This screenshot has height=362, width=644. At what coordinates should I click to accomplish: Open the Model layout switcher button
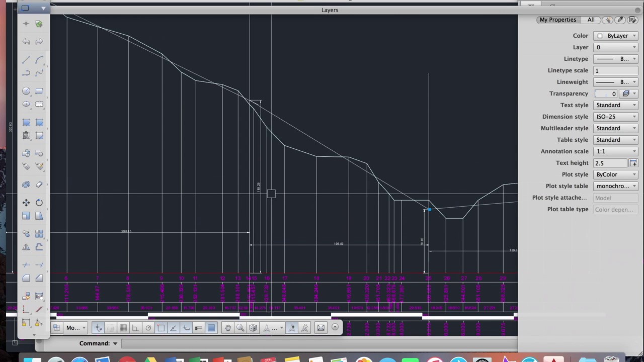click(76, 328)
